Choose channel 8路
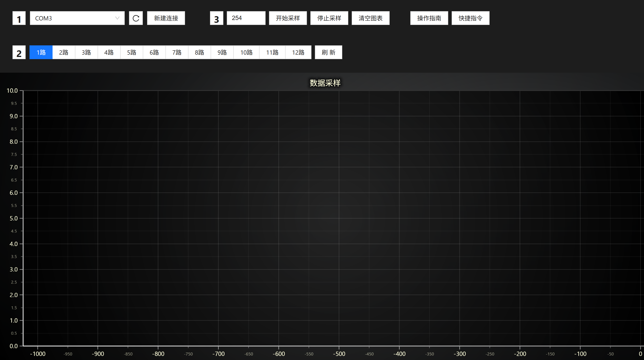 point(199,52)
